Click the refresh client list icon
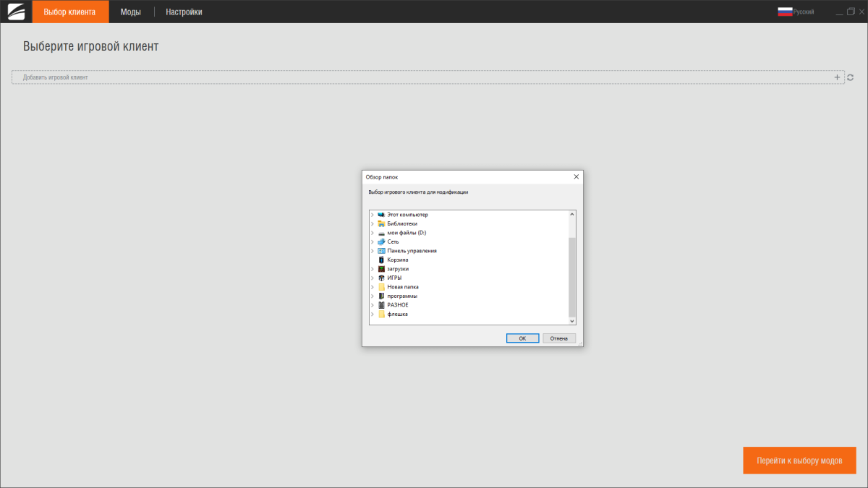The height and width of the screenshot is (488, 868). [x=851, y=77]
